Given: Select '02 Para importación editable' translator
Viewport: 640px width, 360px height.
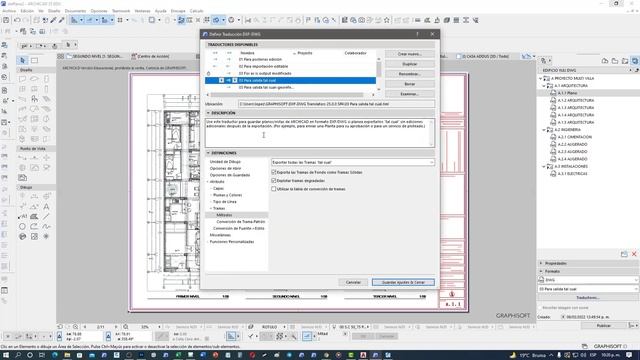Looking at the screenshot, I should (263, 66).
